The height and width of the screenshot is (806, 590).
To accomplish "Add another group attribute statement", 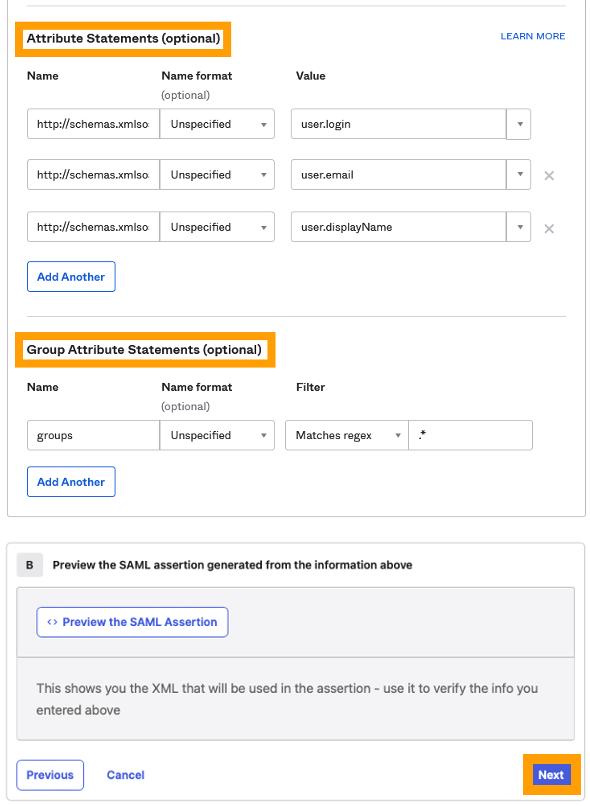I will pyautogui.click(x=71, y=482).
